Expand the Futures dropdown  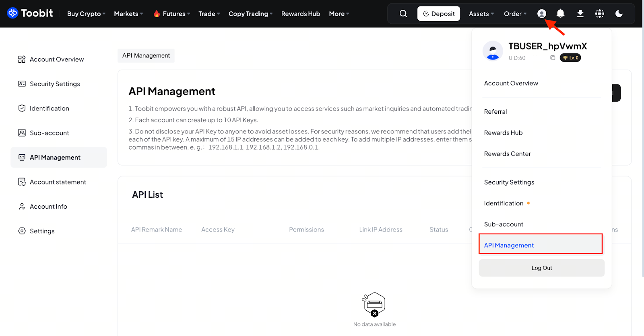tap(176, 14)
